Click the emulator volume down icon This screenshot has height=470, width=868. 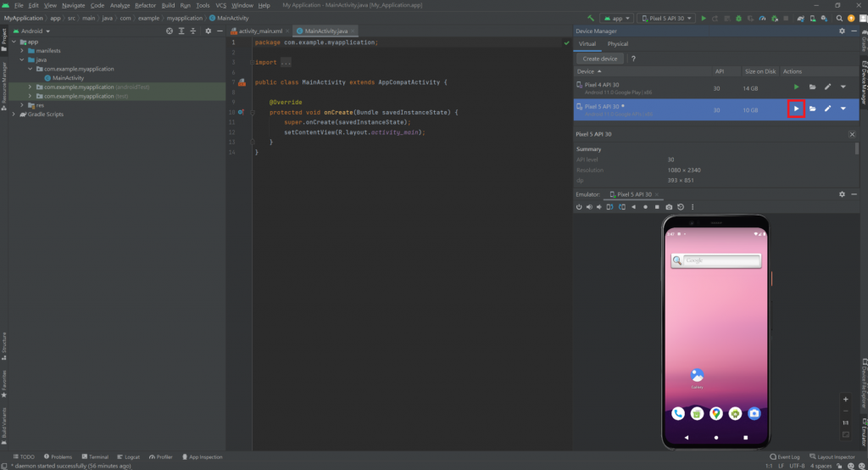click(x=599, y=207)
